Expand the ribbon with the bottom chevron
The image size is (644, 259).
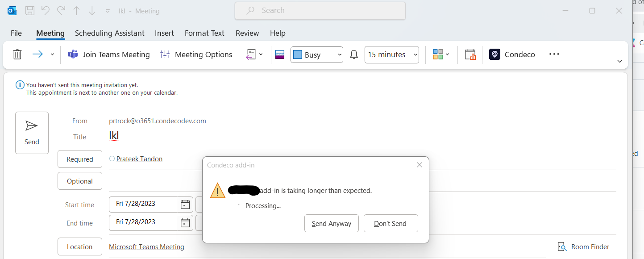point(619,61)
